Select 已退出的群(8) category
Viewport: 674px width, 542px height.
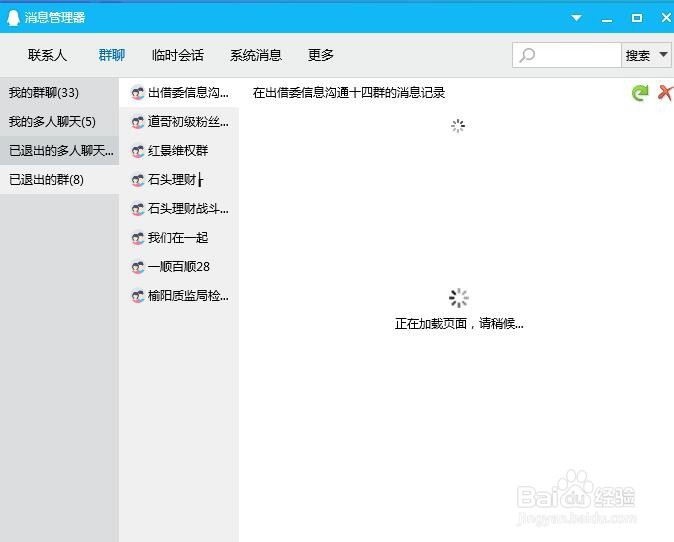[59, 180]
